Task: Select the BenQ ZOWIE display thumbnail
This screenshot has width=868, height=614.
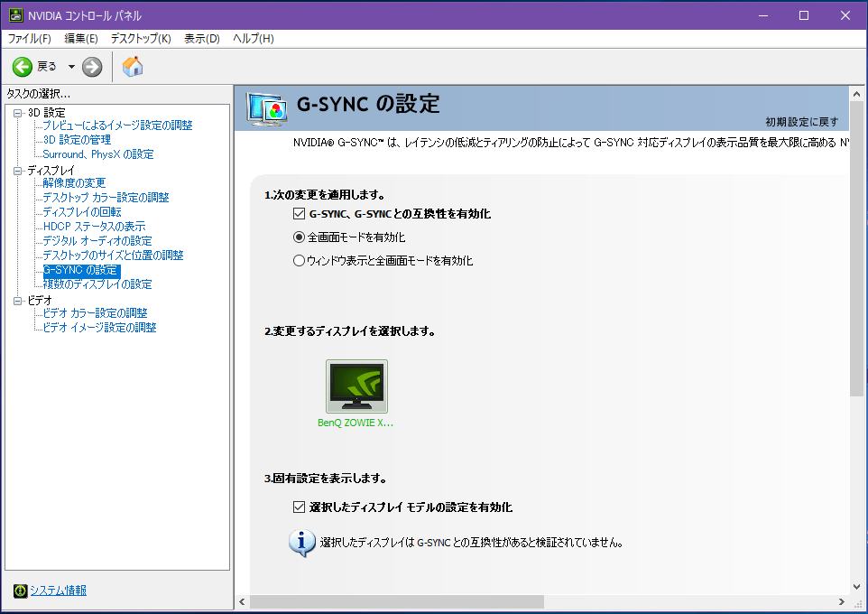Action: pos(356,386)
